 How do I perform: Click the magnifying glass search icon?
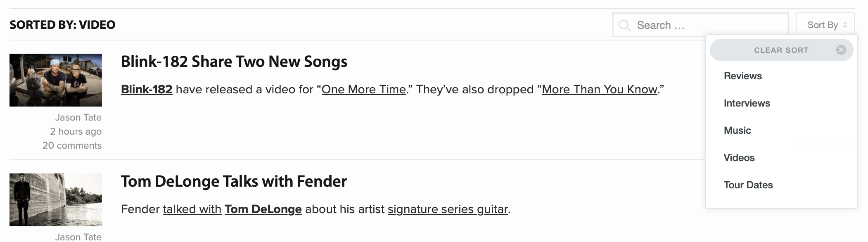[x=625, y=26]
